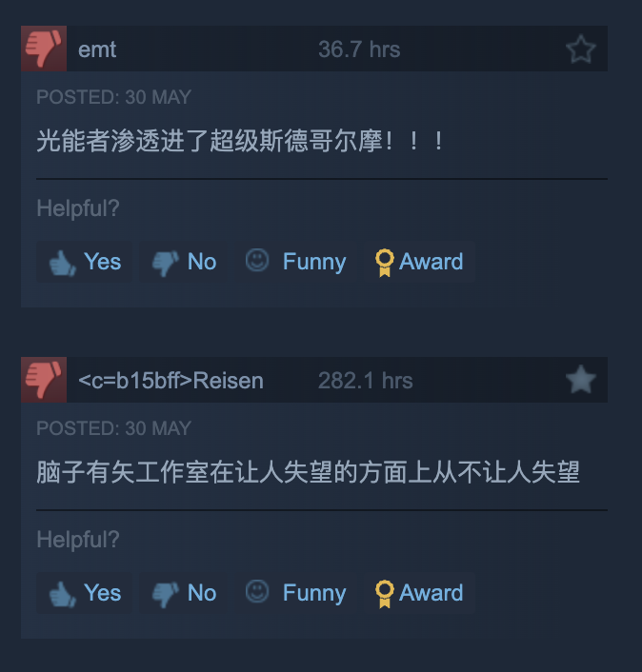Mark Reisen's review as Funny
Viewport: 642px width, 672px height.
tap(295, 593)
